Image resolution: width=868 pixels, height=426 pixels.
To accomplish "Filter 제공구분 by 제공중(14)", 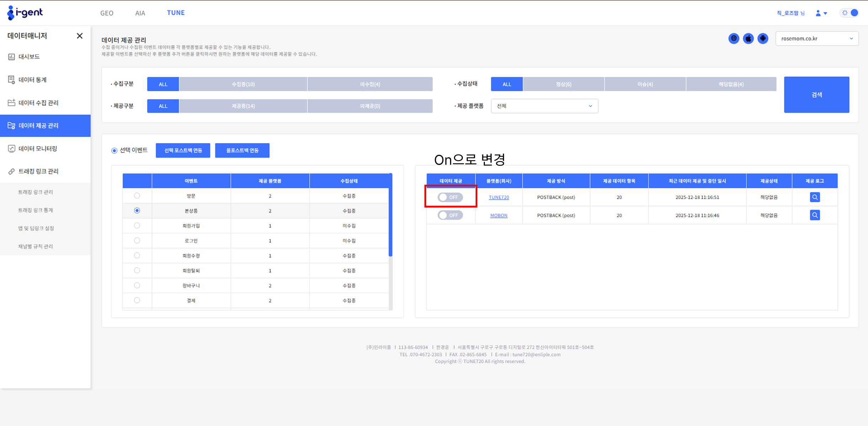I will point(243,106).
